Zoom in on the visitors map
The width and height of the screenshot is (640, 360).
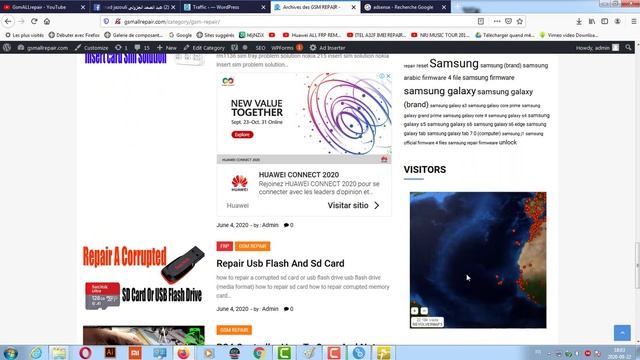click(x=414, y=311)
